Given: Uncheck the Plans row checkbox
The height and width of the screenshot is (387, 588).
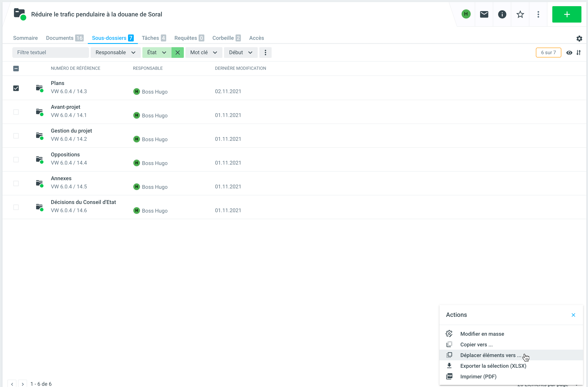Looking at the screenshot, I should tap(16, 88).
